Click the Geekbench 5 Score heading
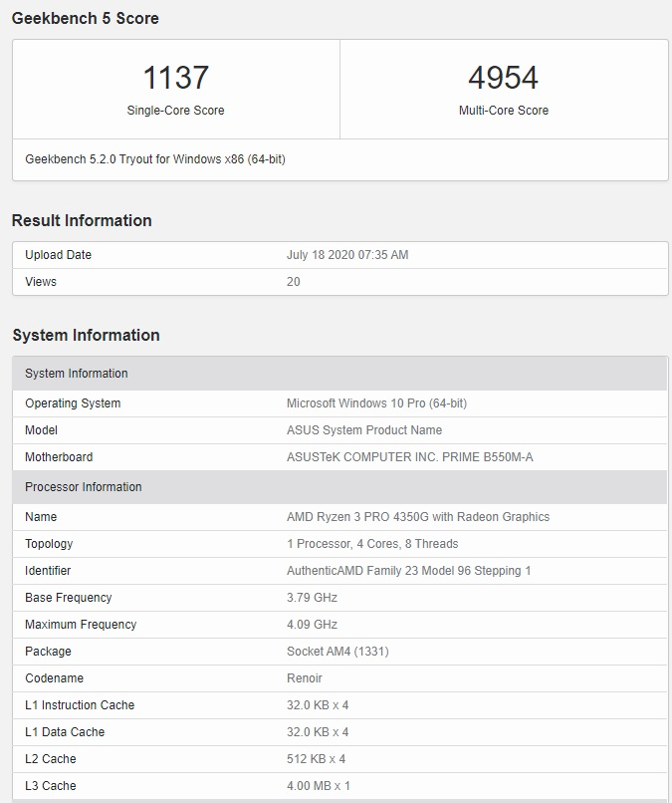 85,19
